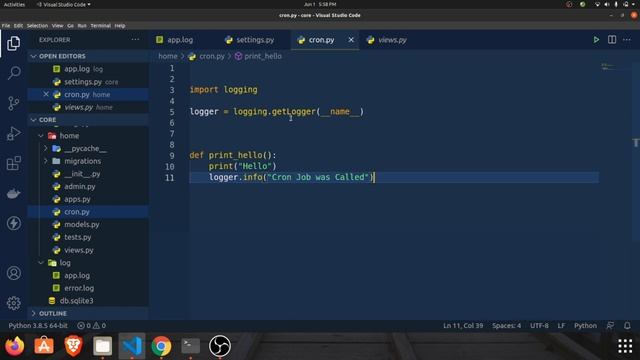
Task: Open admin.py in file tree
Action: (80, 186)
